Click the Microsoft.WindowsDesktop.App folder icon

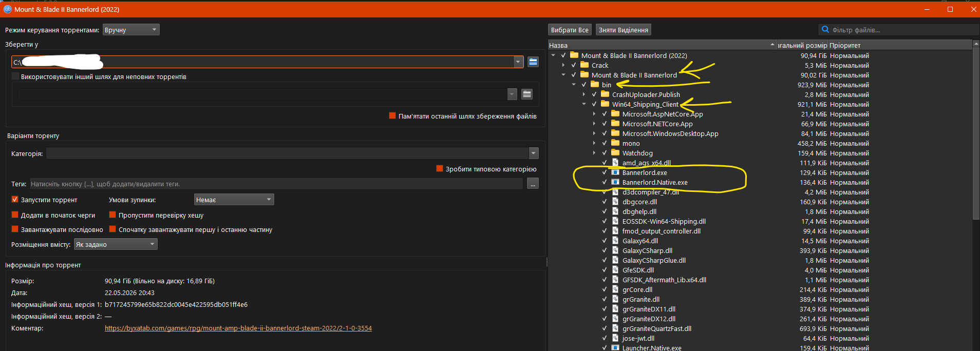(615, 133)
